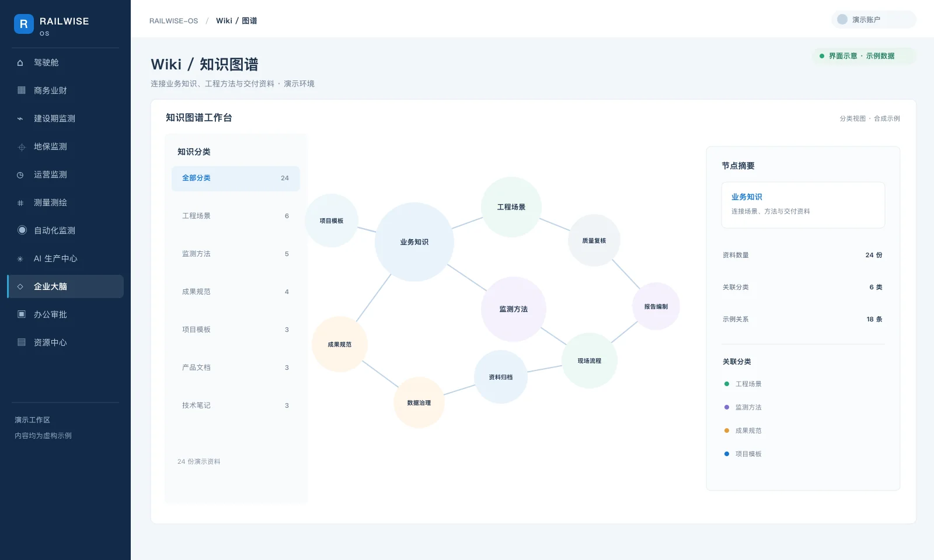Select the 资料归档 graph node
The width and height of the screenshot is (934, 560).
501,377
